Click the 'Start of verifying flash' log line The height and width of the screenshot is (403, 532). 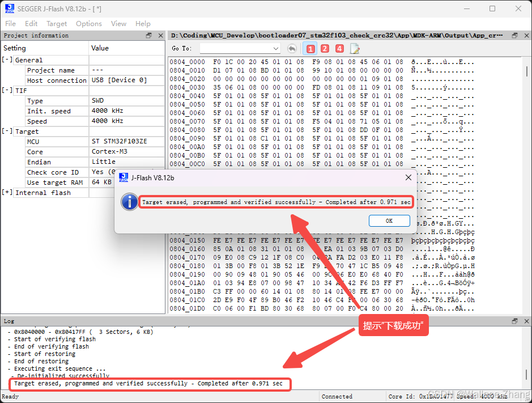click(x=54, y=339)
